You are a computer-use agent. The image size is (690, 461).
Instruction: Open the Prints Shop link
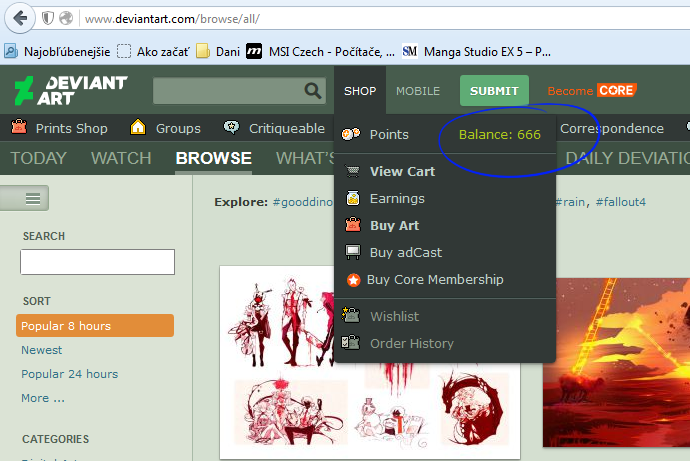[71, 128]
